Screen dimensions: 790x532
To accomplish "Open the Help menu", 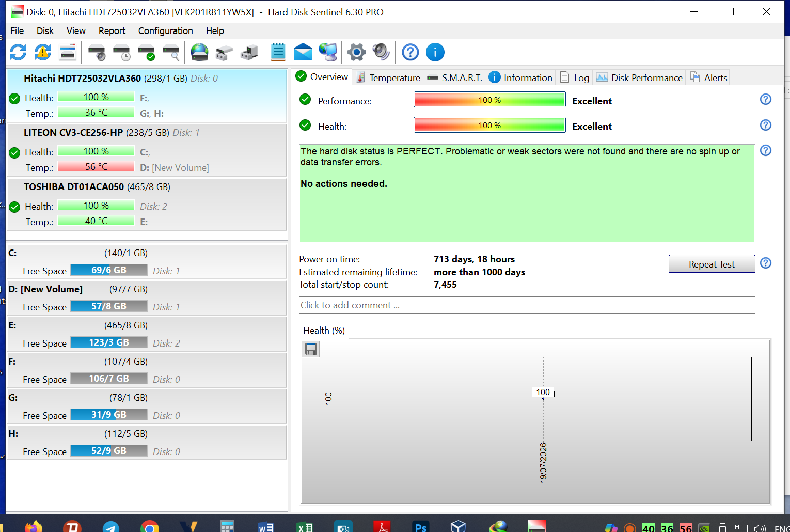I will [215, 31].
